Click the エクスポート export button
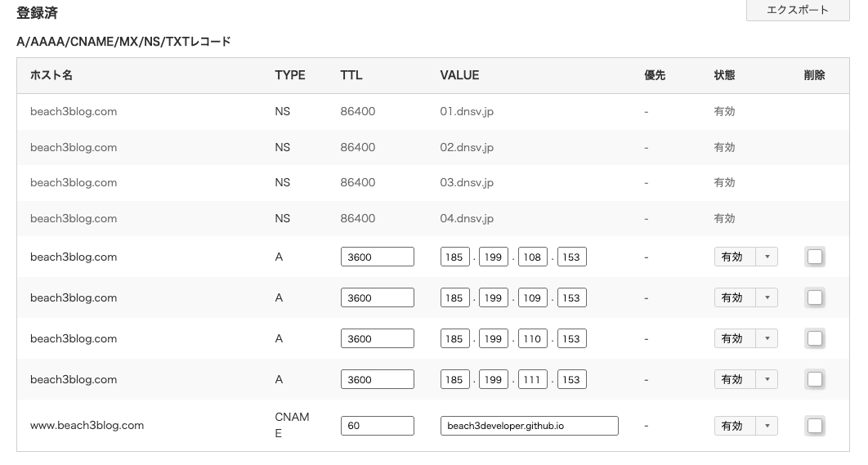Image resolution: width=868 pixels, height=465 pixels. tap(797, 11)
